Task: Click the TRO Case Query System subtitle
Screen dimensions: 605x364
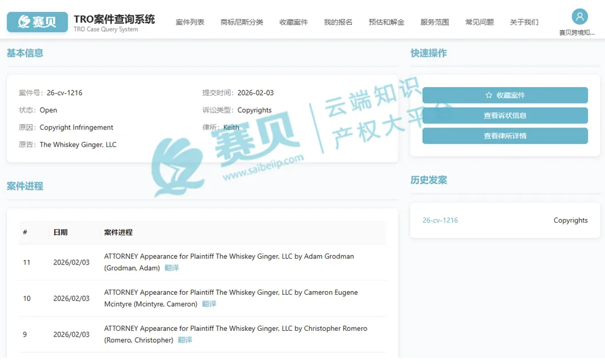Action: (x=106, y=29)
